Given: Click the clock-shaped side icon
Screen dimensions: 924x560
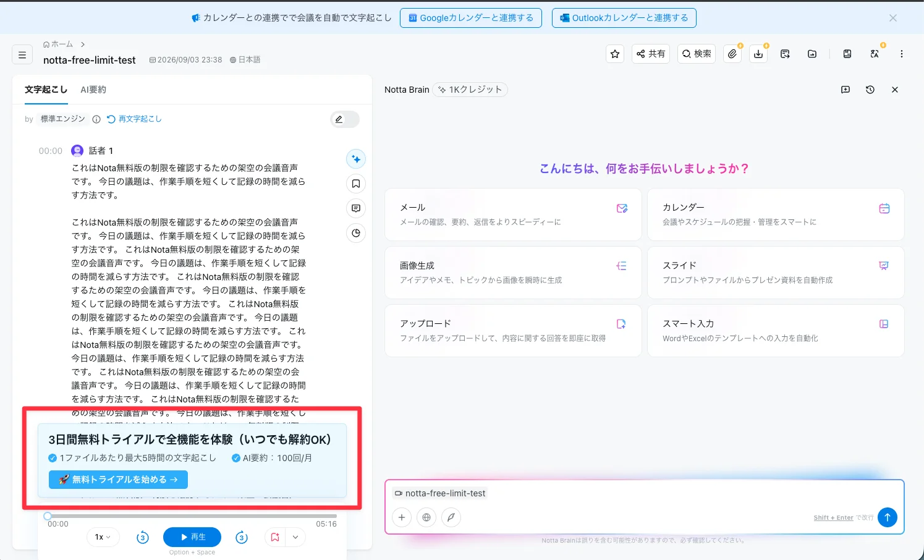Looking at the screenshot, I should pyautogui.click(x=356, y=233).
